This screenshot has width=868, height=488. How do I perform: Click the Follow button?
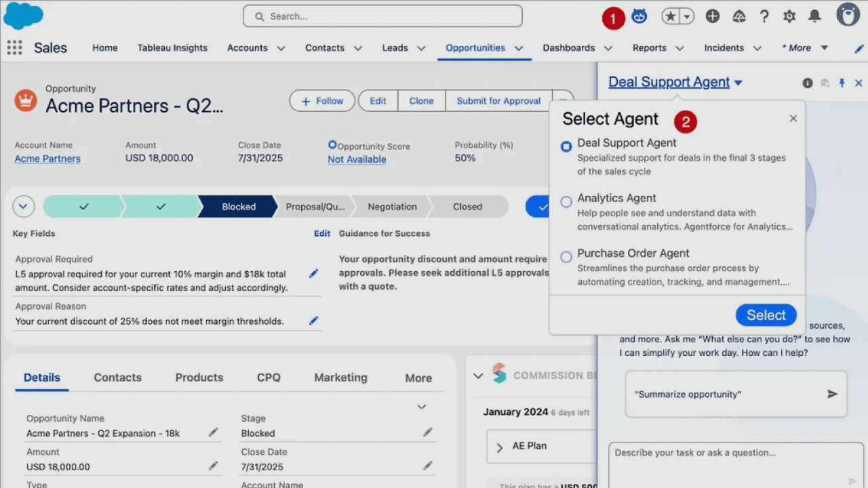coord(322,101)
